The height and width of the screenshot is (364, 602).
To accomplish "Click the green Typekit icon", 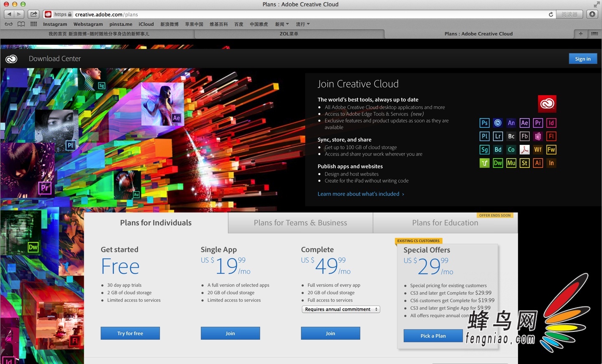I will click(484, 163).
